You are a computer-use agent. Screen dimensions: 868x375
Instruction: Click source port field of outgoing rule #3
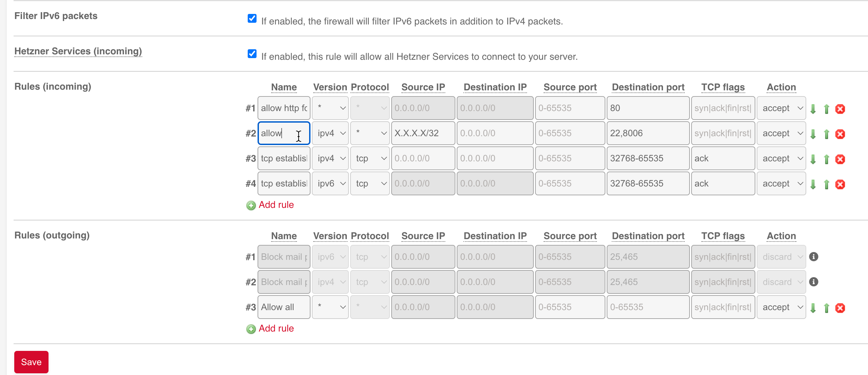click(570, 307)
